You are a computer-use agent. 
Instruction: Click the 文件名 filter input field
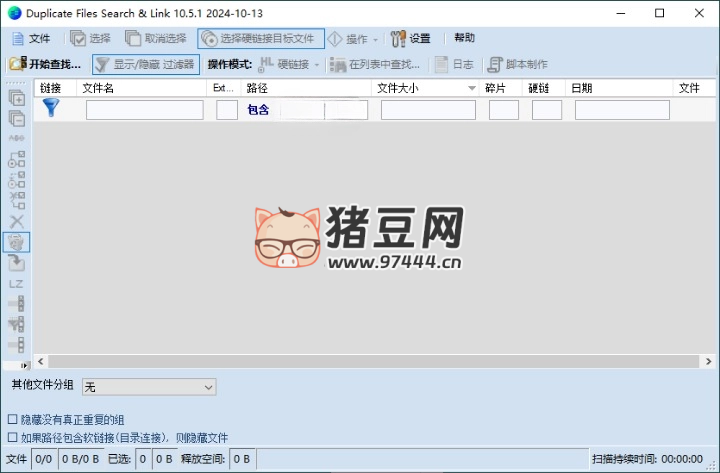144,110
